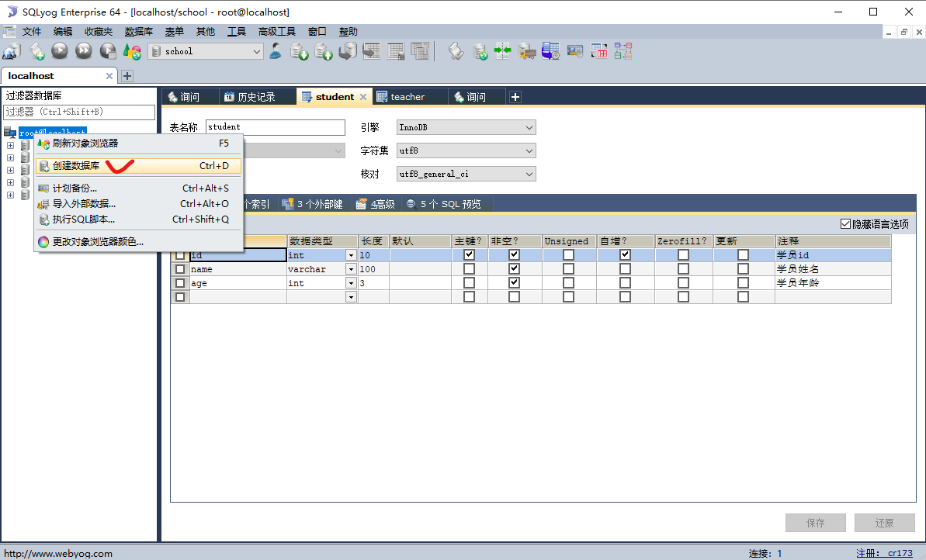Click plus icon beside localhost connection tab
926x560 pixels.
127,76
